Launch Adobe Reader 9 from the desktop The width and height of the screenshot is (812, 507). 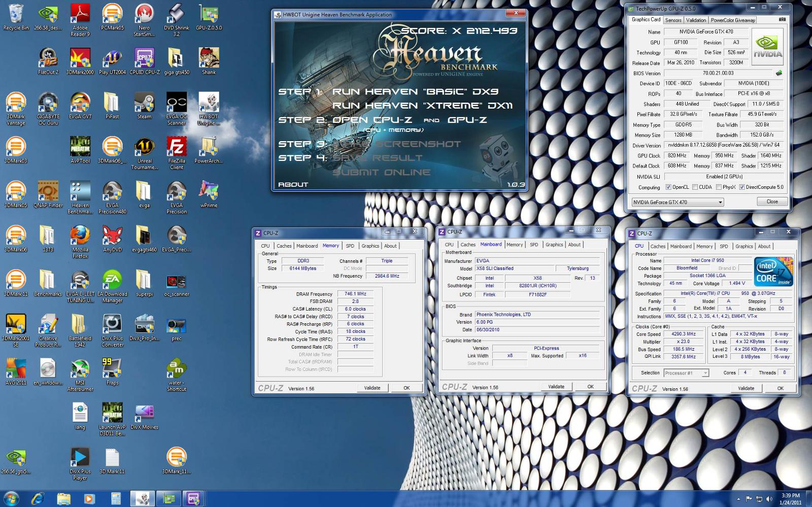pyautogui.click(x=80, y=20)
